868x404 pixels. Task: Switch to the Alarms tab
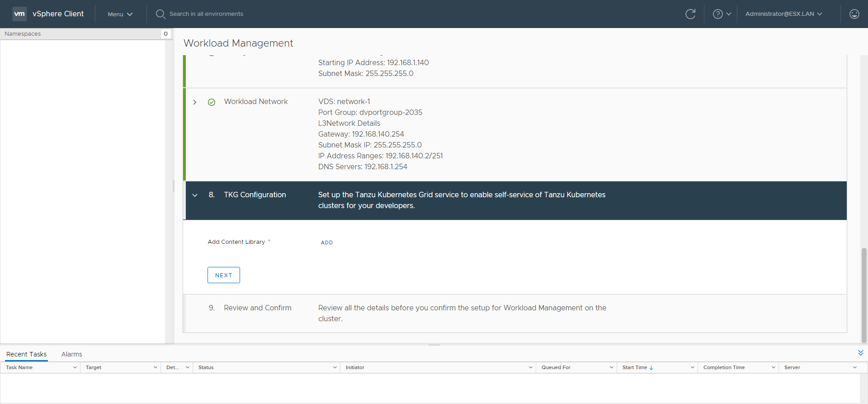point(71,354)
